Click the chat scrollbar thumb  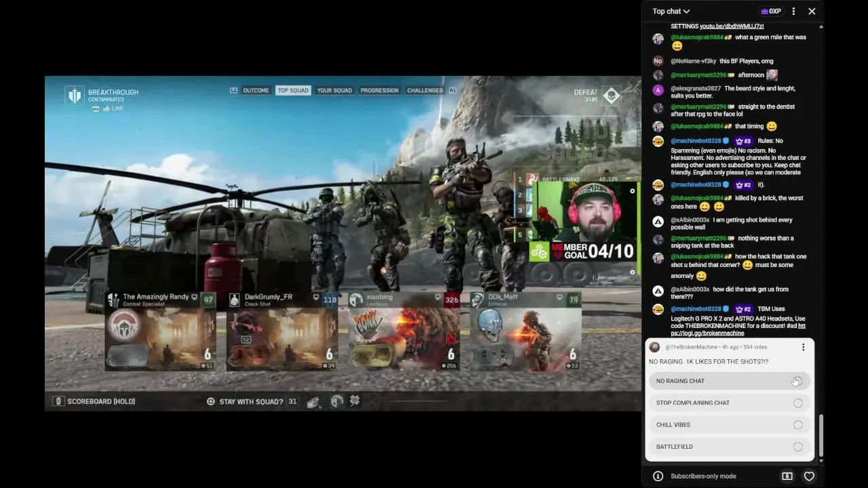821,435
